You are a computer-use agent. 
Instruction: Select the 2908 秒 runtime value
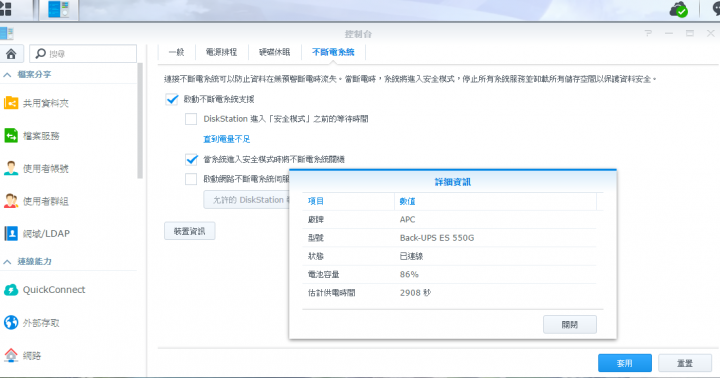point(416,293)
